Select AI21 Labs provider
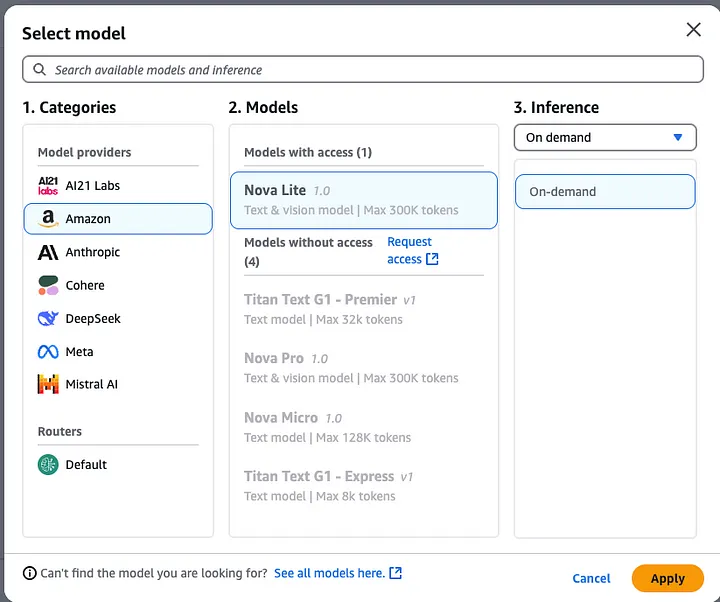This screenshot has width=720, height=602. point(118,186)
